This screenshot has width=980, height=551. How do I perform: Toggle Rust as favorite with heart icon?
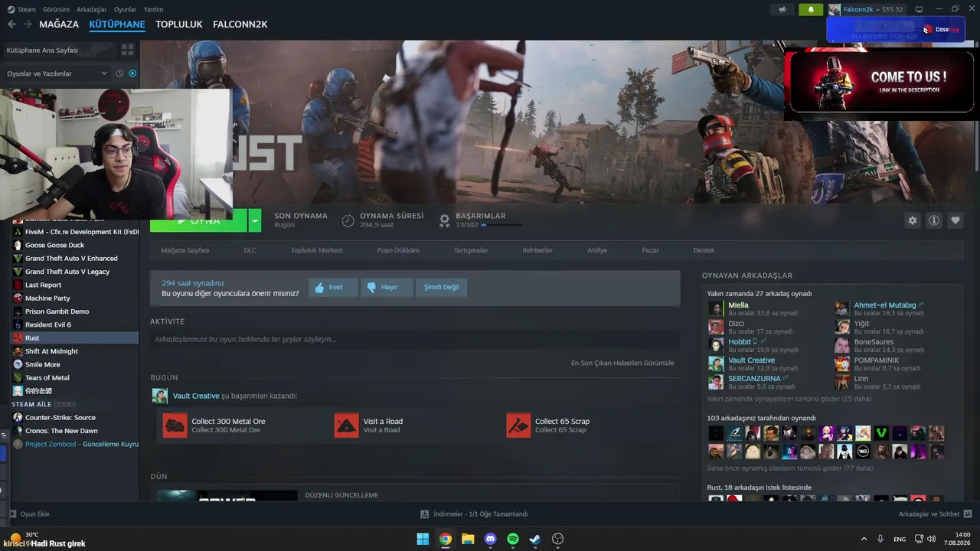(955, 220)
